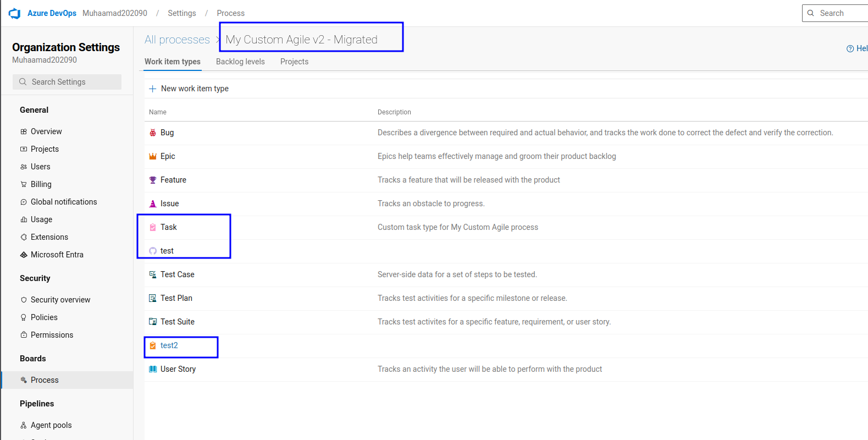Navigate to Agent pools

51,425
